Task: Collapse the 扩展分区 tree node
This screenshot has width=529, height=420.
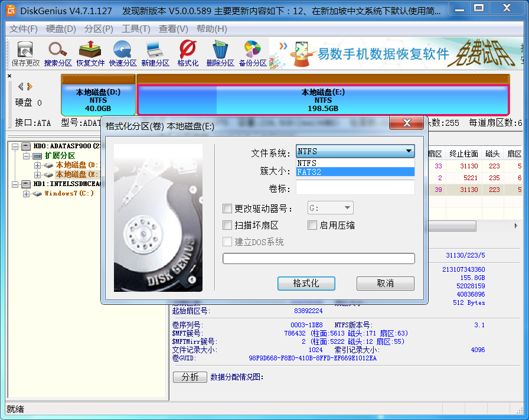Action: click(27, 155)
